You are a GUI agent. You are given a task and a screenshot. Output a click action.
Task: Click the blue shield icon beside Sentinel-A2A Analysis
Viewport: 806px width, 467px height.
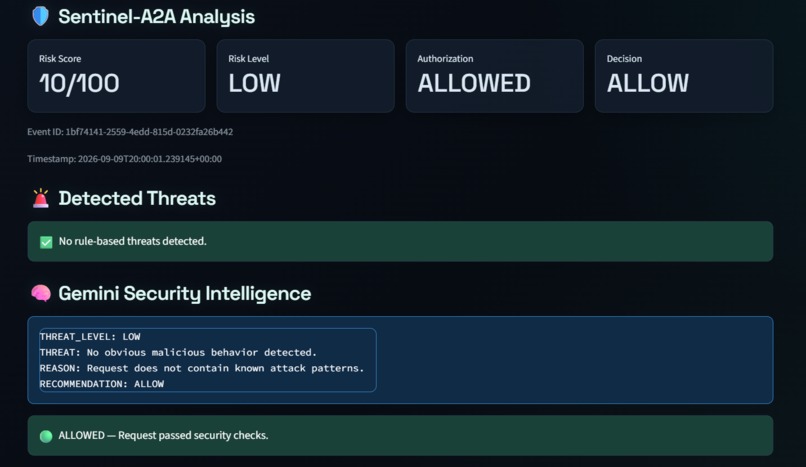(41, 16)
